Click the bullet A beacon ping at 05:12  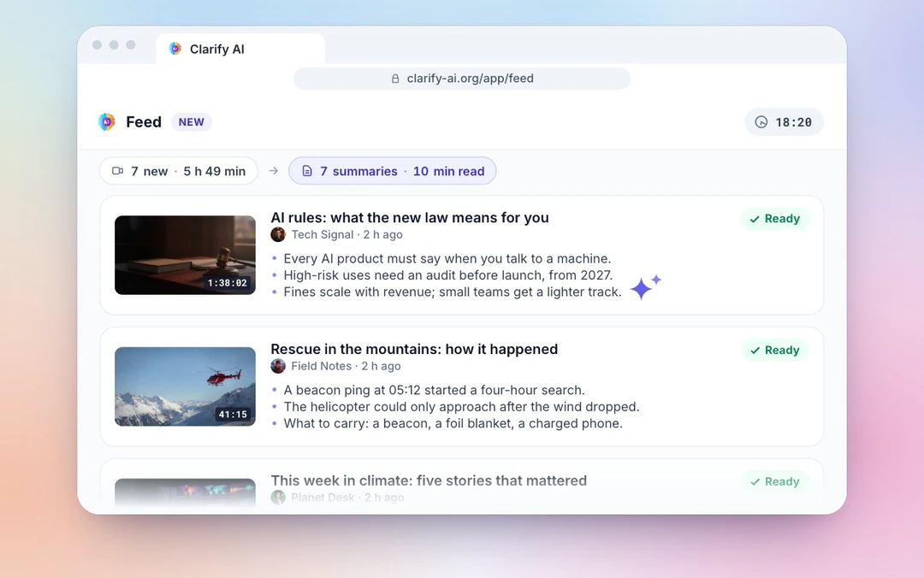[435, 390]
